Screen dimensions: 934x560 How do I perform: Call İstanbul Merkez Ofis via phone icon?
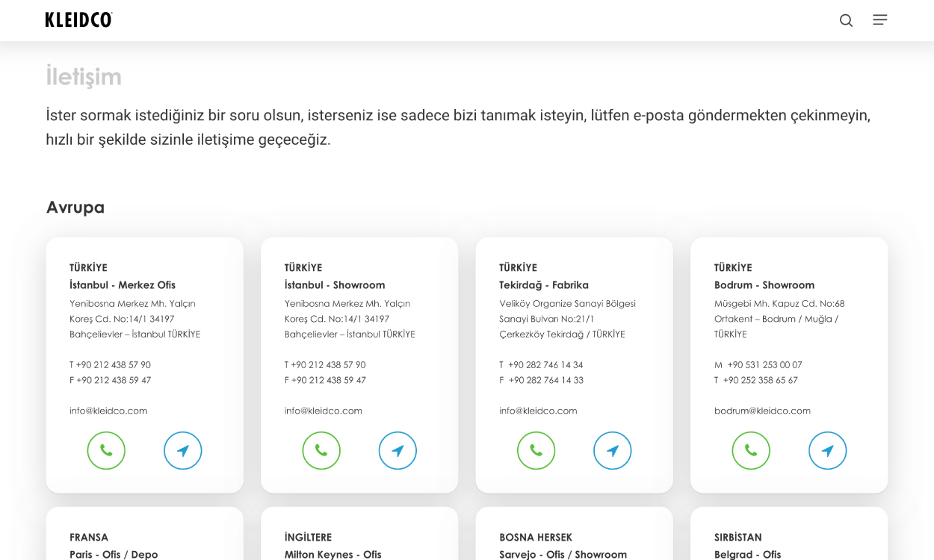106,450
